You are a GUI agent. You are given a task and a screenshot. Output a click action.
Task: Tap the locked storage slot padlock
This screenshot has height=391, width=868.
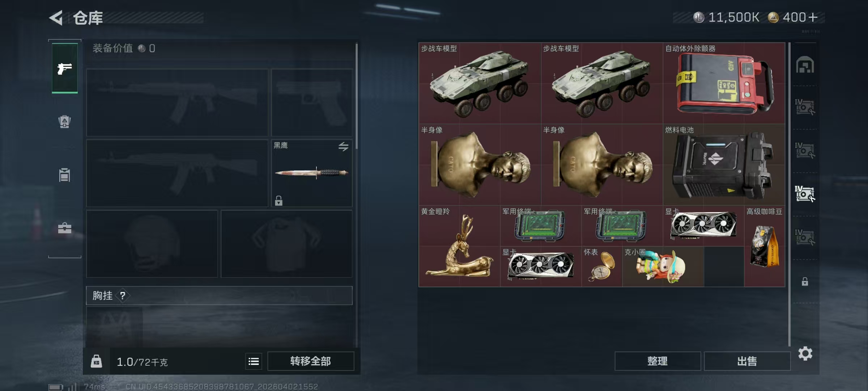(x=805, y=281)
